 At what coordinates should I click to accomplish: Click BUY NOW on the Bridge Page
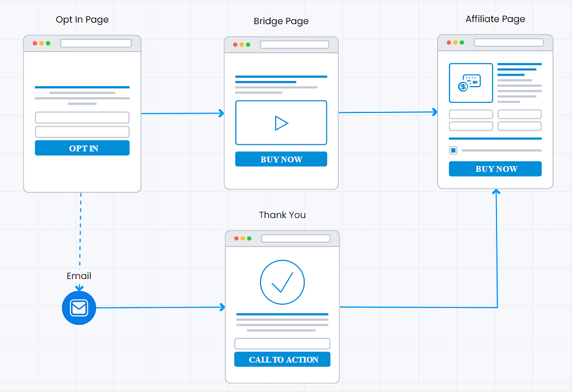point(281,159)
